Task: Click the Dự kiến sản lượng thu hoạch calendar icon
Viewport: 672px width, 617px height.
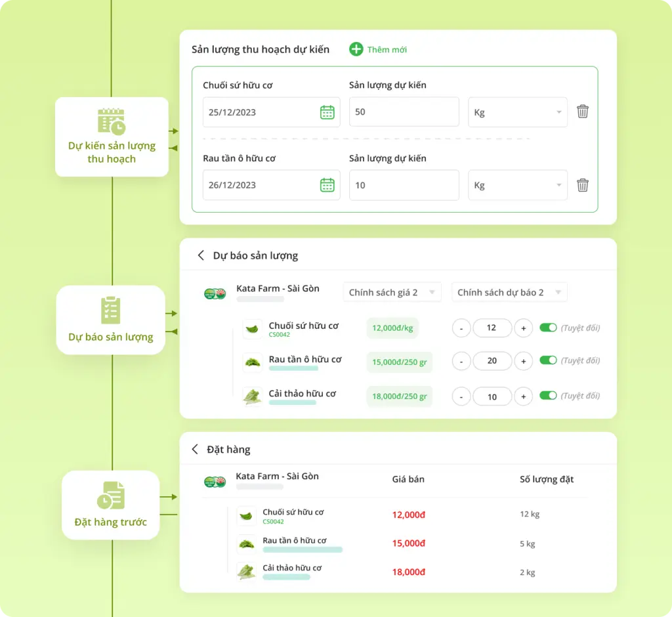Action: [112, 122]
